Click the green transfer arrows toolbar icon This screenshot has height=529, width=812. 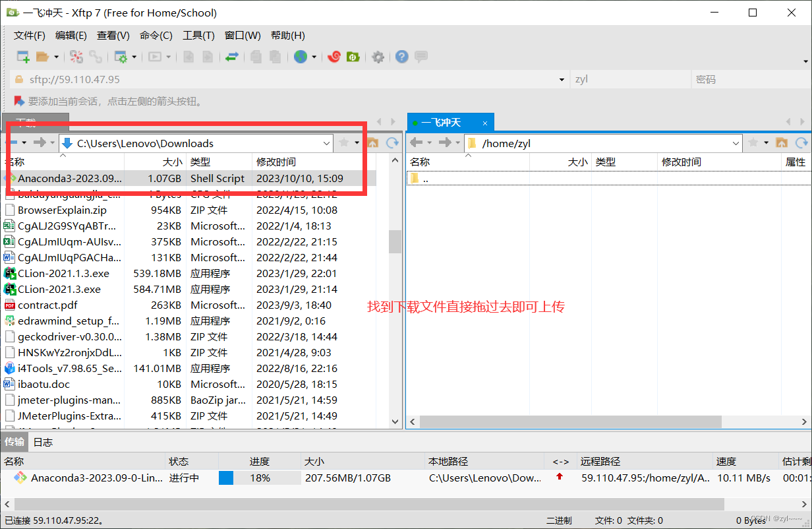pyautogui.click(x=231, y=57)
